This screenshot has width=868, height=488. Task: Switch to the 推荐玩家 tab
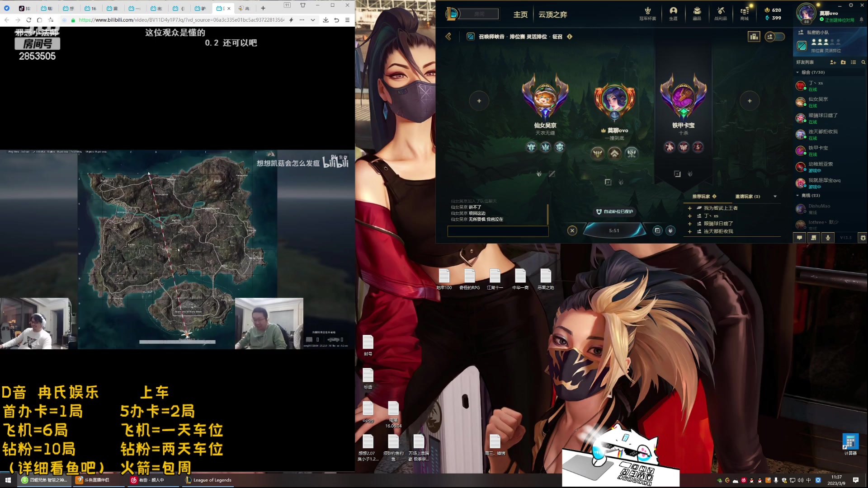point(704,197)
